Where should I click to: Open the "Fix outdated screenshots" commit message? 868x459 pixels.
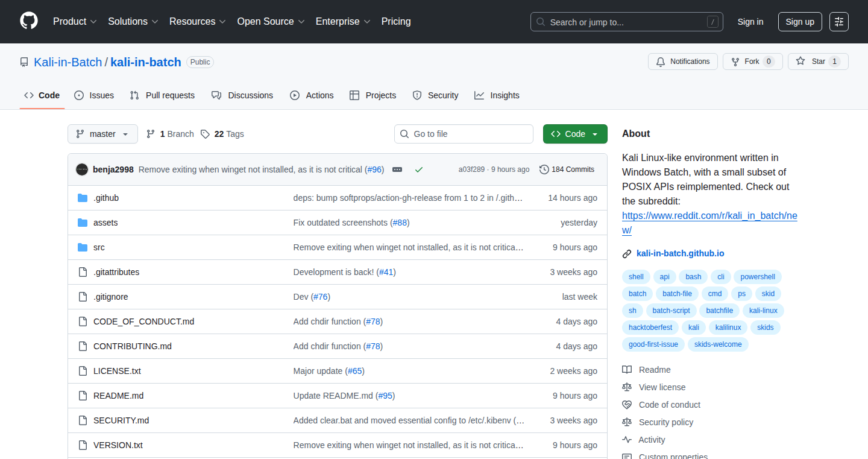[x=341, y=223]
